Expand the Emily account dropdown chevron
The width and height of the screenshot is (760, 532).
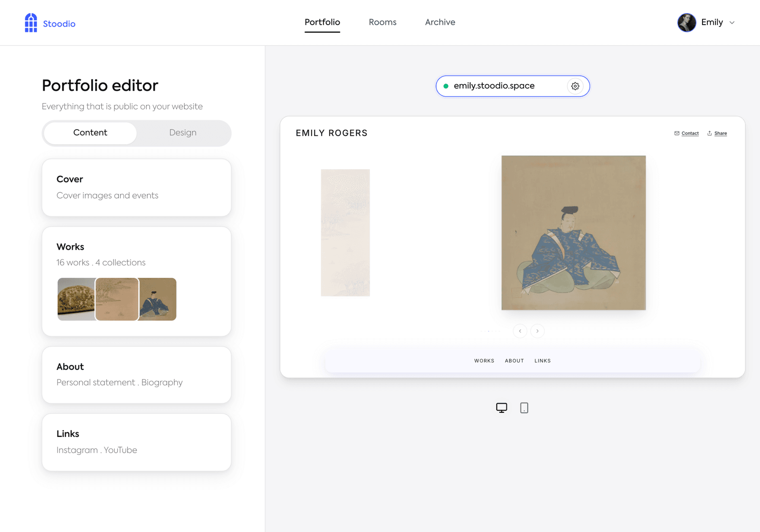pos(732,22)
